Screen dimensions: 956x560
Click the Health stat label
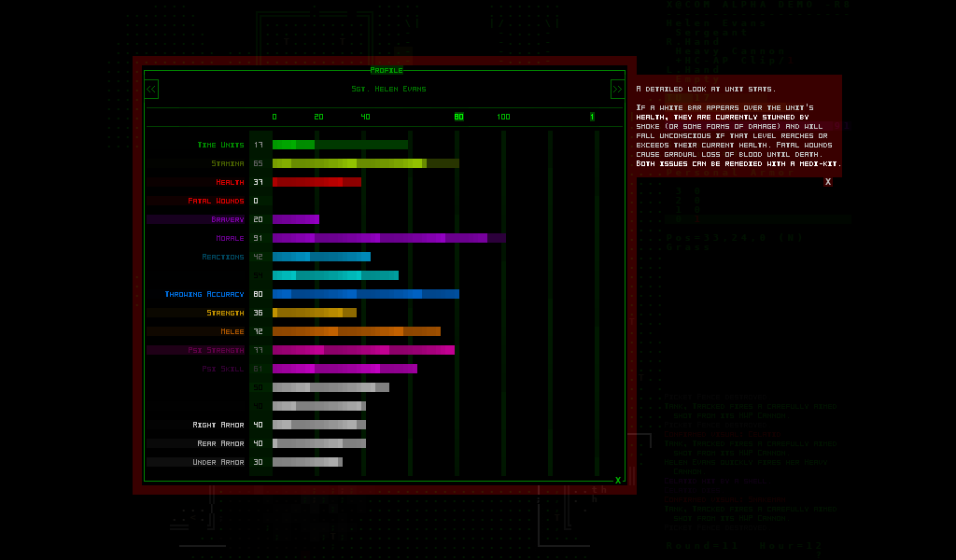(230, 182)
